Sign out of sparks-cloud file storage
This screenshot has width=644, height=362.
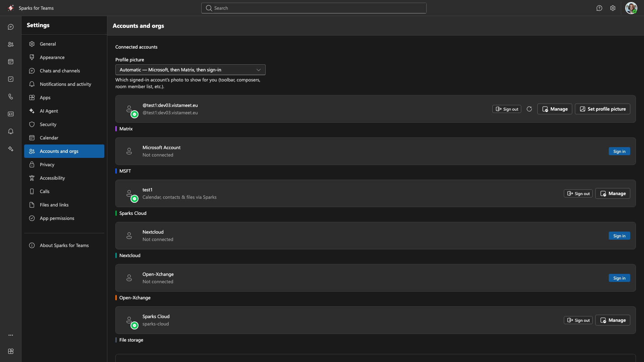[578, 320]
